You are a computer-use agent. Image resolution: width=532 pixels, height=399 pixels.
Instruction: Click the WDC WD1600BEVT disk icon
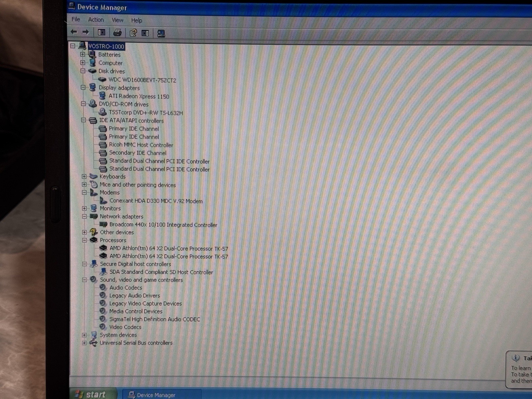tap(102, 79)
